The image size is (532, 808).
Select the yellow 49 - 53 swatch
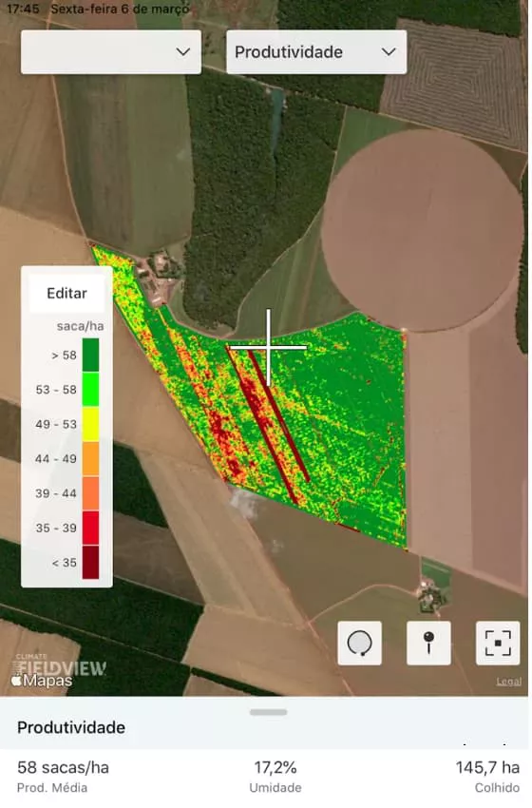click(90, 424)
